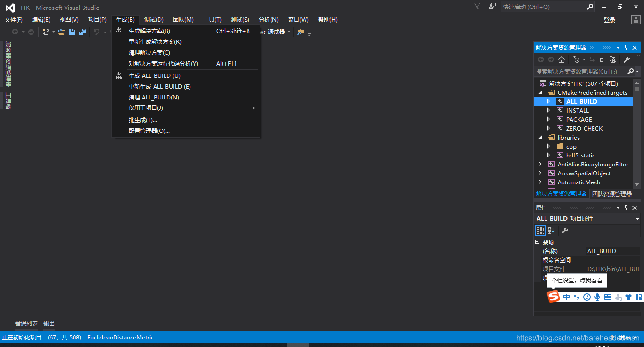Click 重新生成解决方案(R) menu entry

click(x=186, y=42)
